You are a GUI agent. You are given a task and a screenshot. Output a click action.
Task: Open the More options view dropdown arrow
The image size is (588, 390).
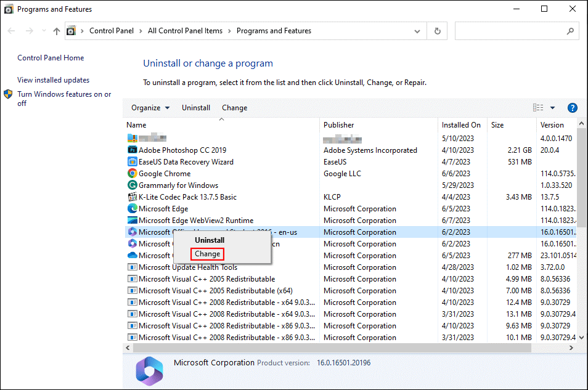pyautogui.click(x=552, y=108)
